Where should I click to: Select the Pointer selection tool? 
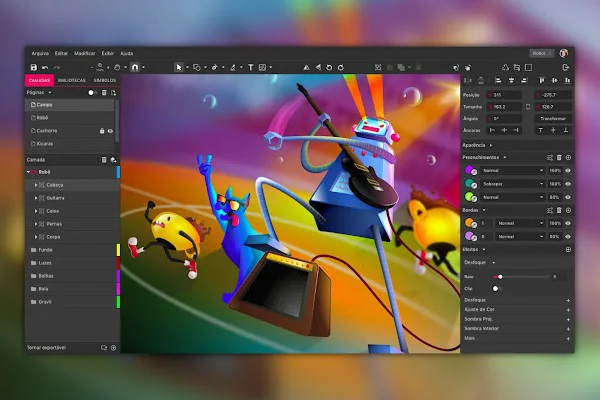(178, 67)
